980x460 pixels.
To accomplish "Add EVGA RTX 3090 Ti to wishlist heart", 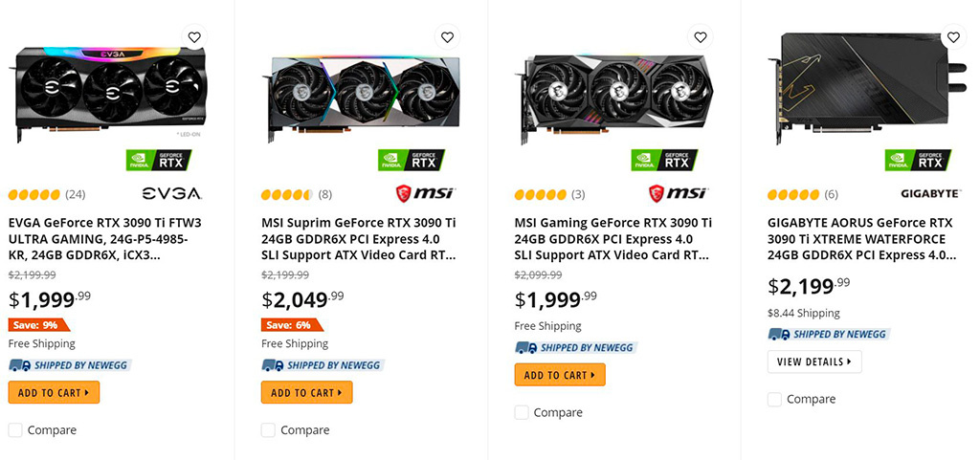I will point(194,37).
